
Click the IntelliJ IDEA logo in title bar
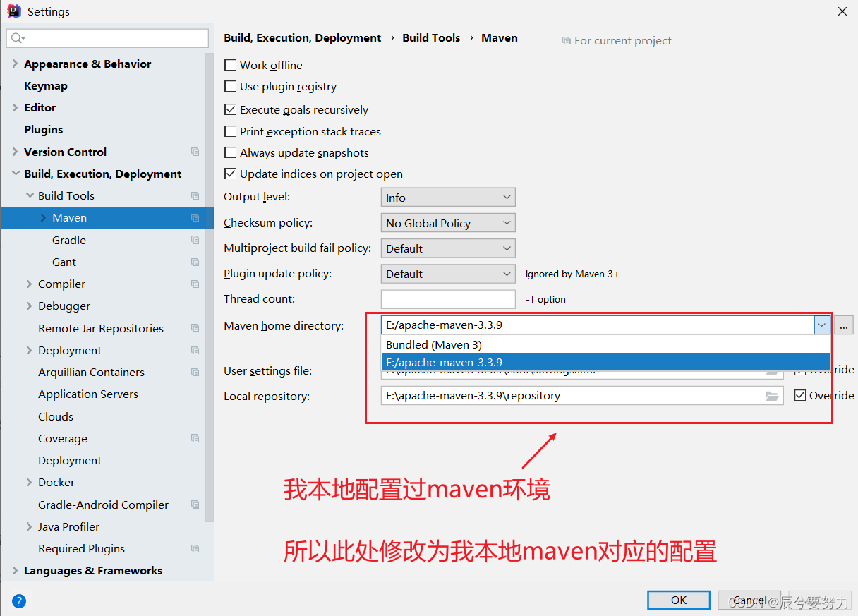[13, 11]
